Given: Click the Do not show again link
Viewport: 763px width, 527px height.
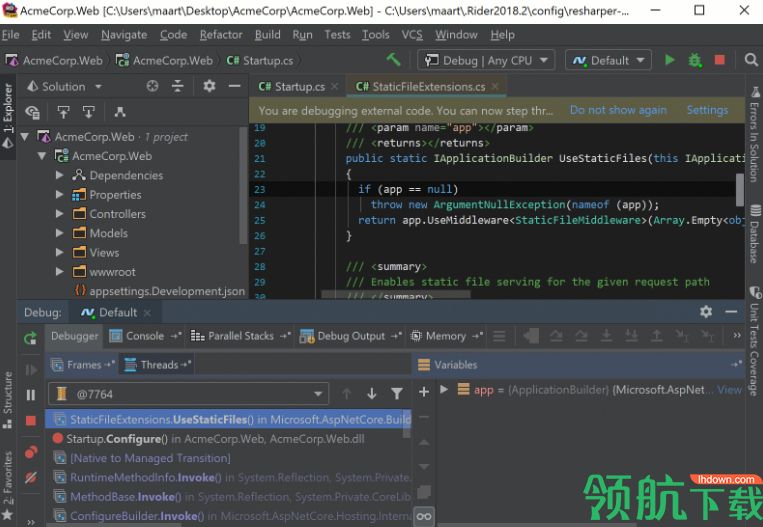Looking at the screenshot, I should (618, 110).
